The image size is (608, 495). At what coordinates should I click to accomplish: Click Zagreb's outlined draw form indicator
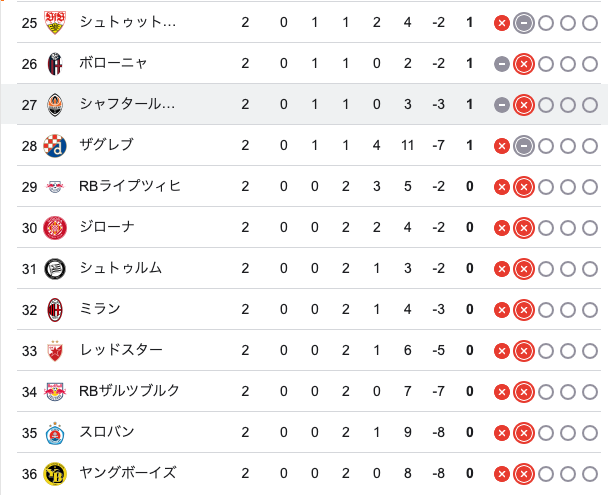click(523, 146)
